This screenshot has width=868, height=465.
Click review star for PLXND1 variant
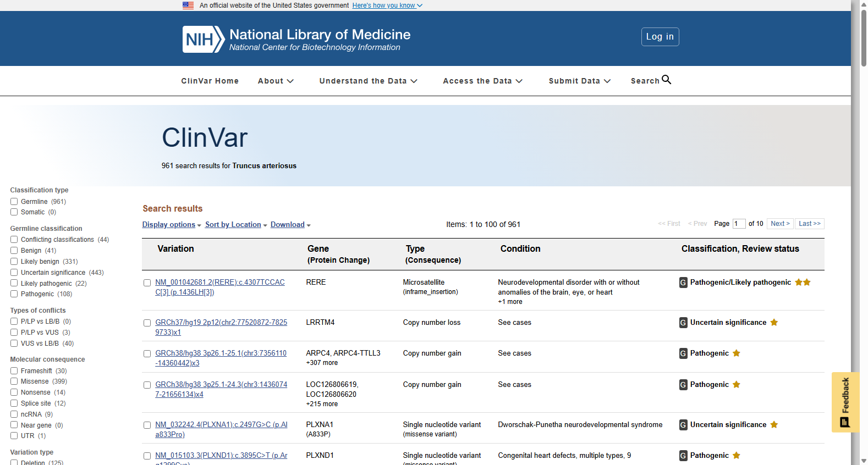737,455
